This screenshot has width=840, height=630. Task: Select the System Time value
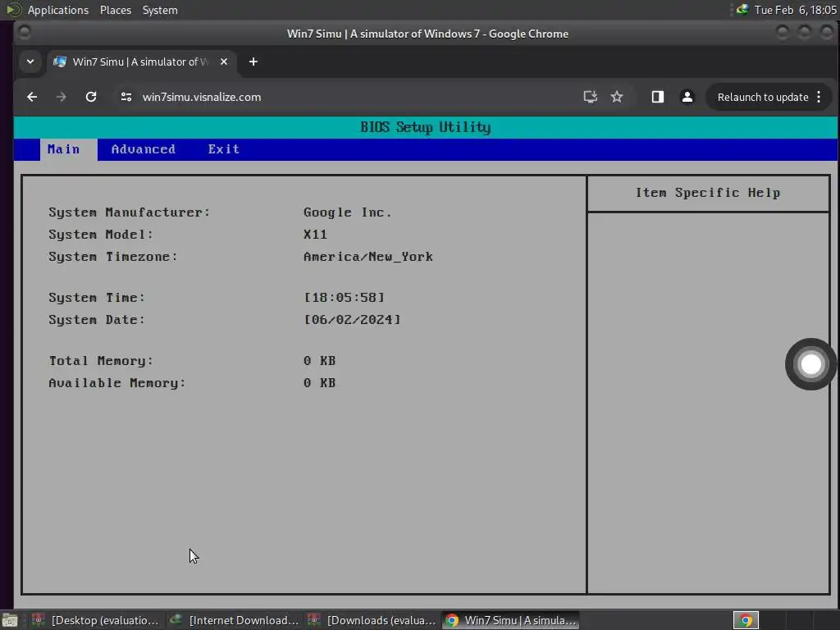[x=344, y=297]
